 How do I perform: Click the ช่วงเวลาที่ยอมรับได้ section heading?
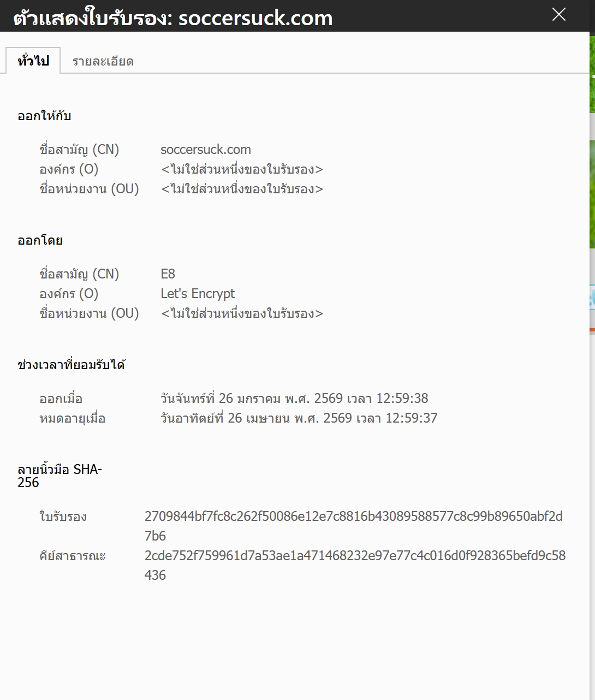pyautogui.click(x=71, y=365)
